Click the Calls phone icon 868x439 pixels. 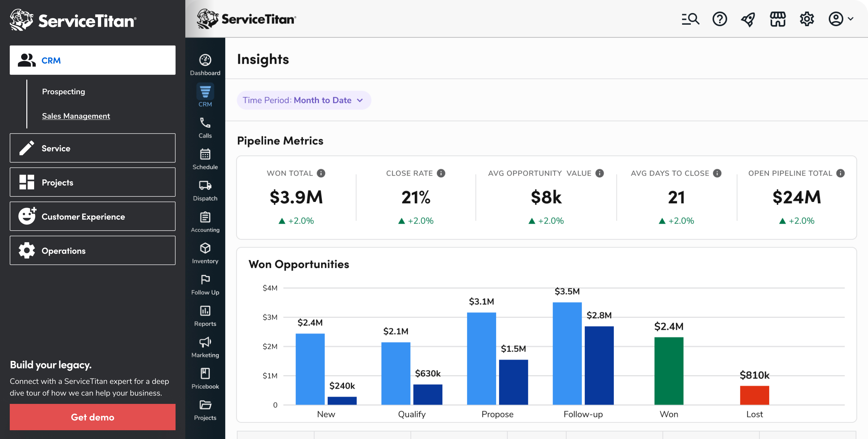click(x=205, y=123)
